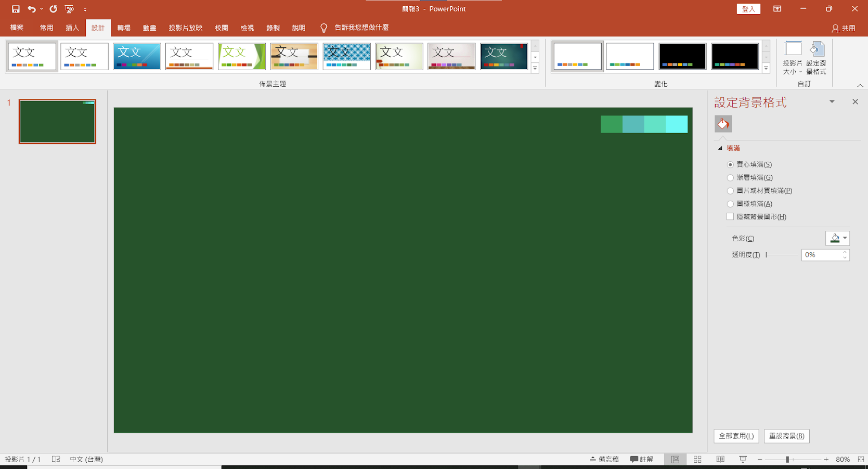Screen dimensions: 868x469
Task: Select slide 1 thumbnail in the panel
Action: pos(57,121)
